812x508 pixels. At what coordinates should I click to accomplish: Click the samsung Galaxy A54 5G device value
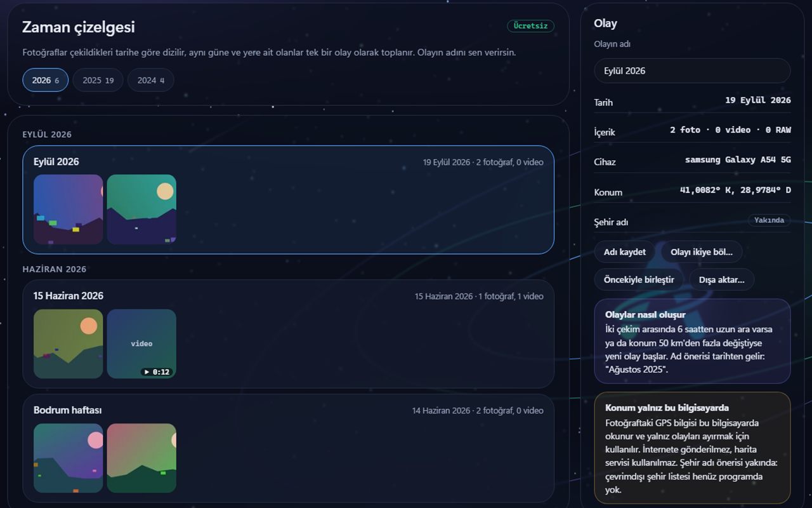pyautogui.click(x=738, y=160)
